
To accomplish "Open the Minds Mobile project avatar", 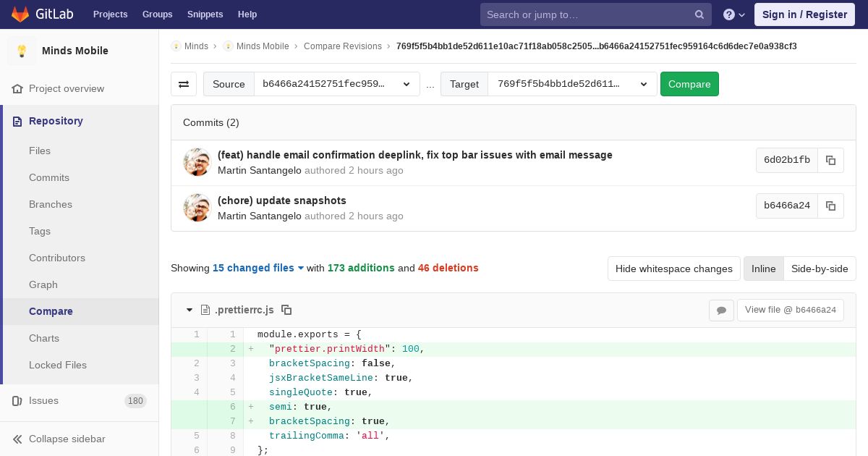I will pyautogui.click(x=22, y=51).
